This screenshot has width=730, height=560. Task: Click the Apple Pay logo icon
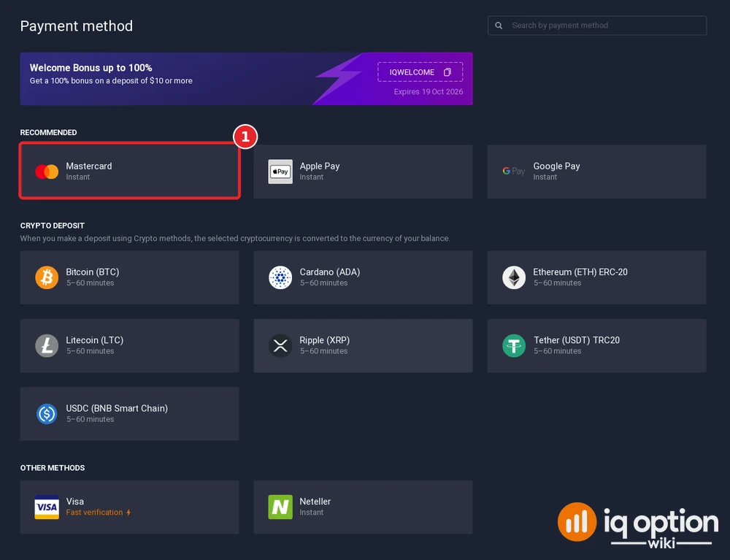(280, 172)
